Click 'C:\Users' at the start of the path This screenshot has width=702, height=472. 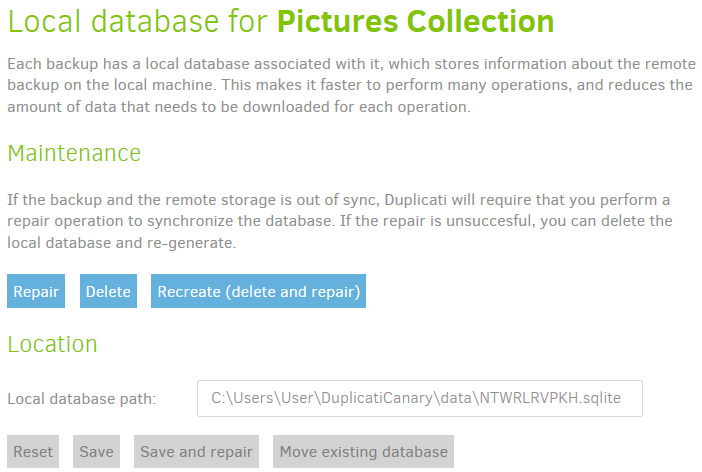(x=237, y=398)
